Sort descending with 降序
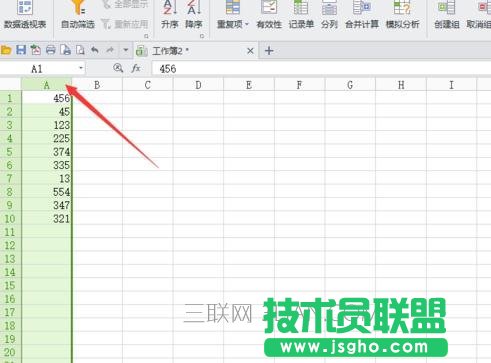The height and width of the screenshot is (363, 491). 194,15
